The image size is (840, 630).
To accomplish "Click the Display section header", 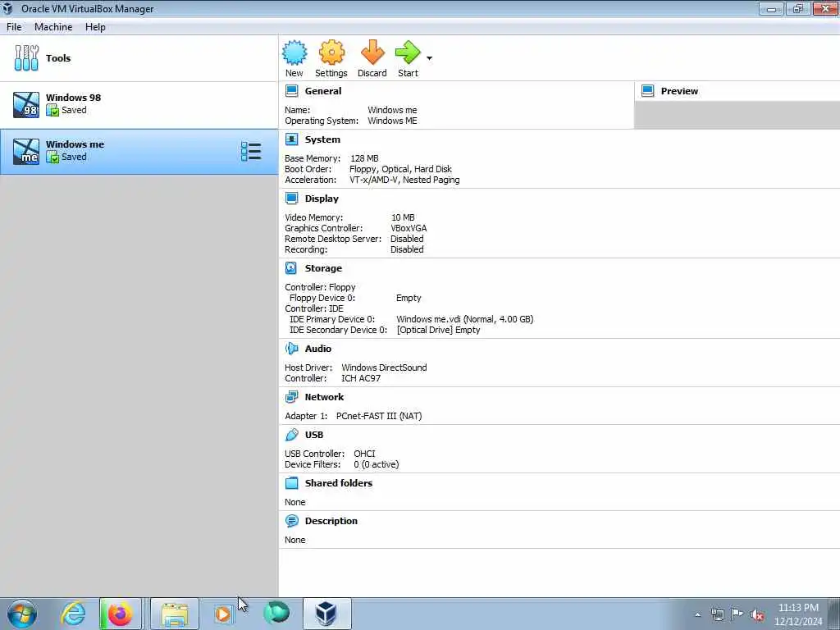I will click(x=322, y=199).
